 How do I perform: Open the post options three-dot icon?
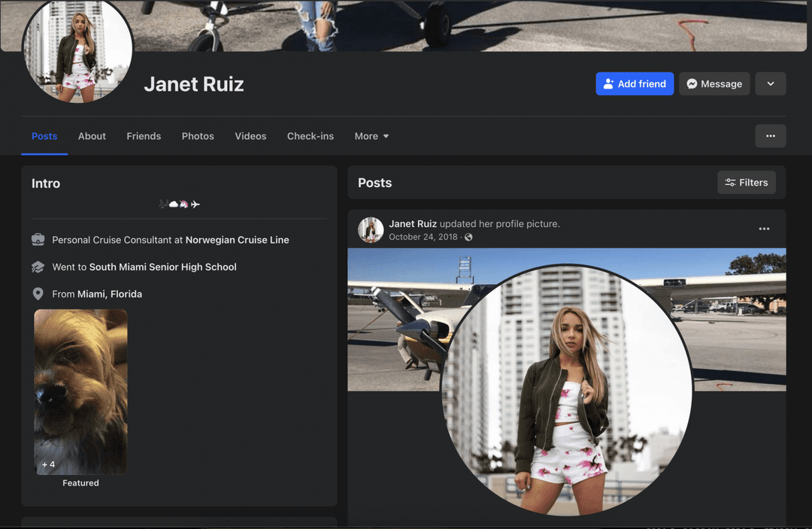click(764, 229)
